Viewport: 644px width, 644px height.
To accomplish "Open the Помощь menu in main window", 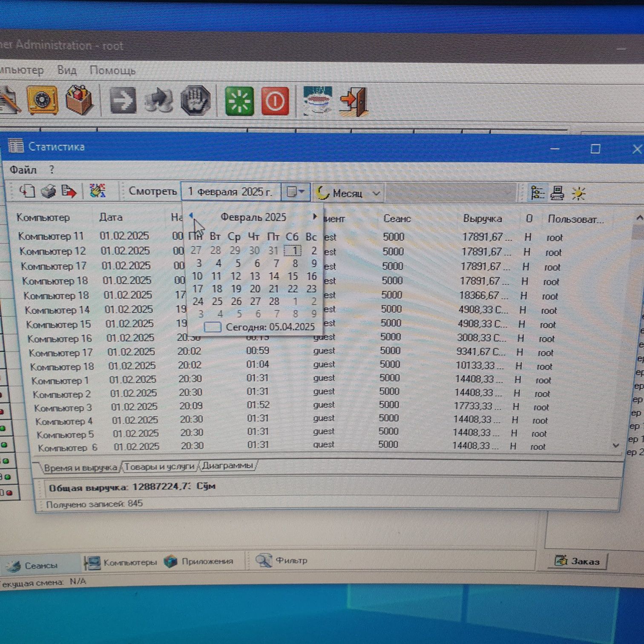I will point(112,70).
